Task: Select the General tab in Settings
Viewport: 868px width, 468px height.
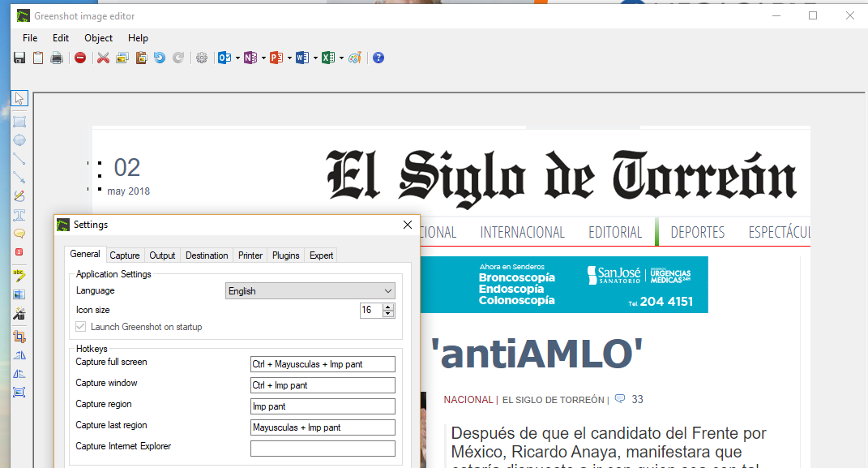Action: tap(85, 254)
